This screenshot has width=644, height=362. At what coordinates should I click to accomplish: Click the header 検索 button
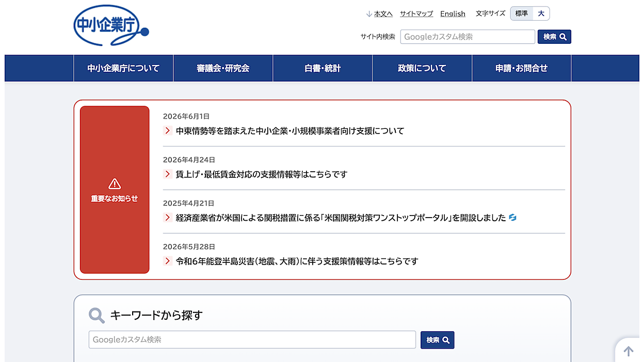click(x=554, y=37)
